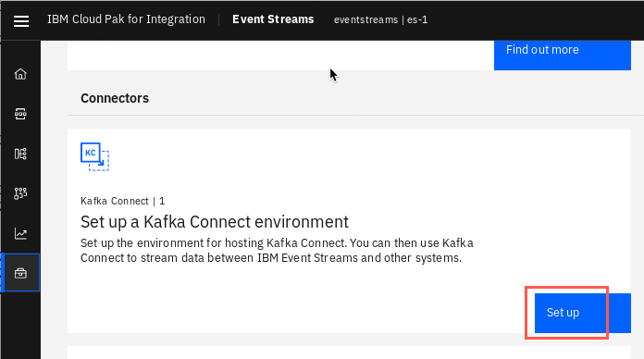This screenshot has width=644, height=359.
Task: Click the divider line under Connectors heading
Action: click(355, 116)
